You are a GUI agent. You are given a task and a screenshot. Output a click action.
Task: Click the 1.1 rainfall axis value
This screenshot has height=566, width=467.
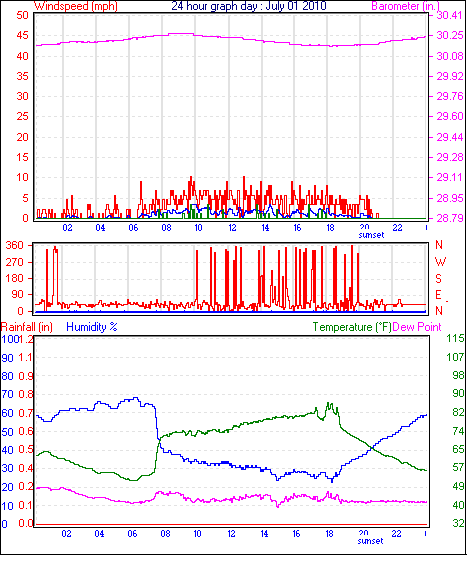tap(26, 358)
